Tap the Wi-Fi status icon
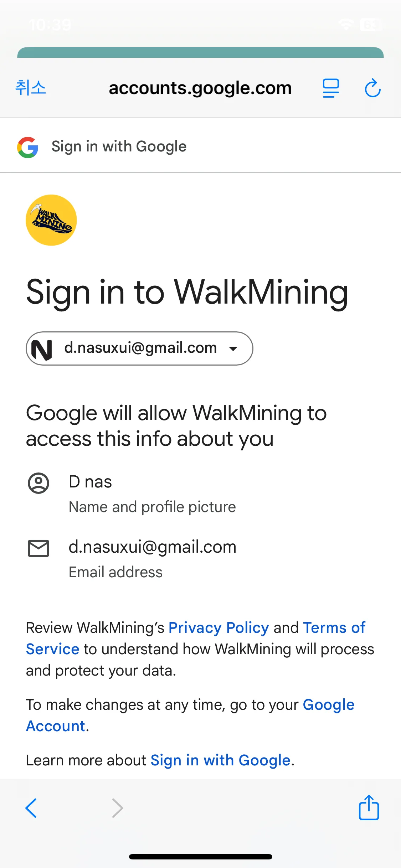The height and width of the screenshot is (868, 401). click(x=346, y=25)
